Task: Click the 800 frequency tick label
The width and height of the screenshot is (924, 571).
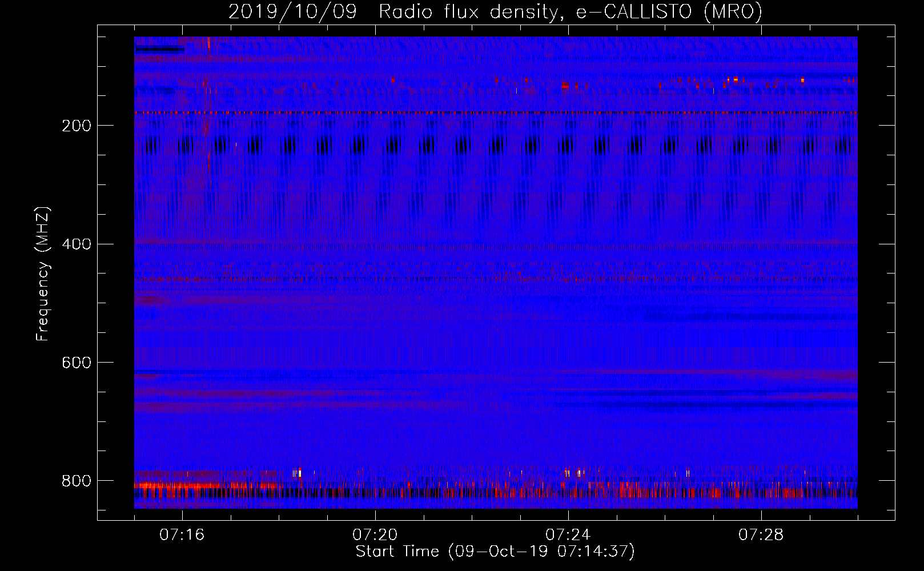Action: pyautogui.click(x=77, y=481)
